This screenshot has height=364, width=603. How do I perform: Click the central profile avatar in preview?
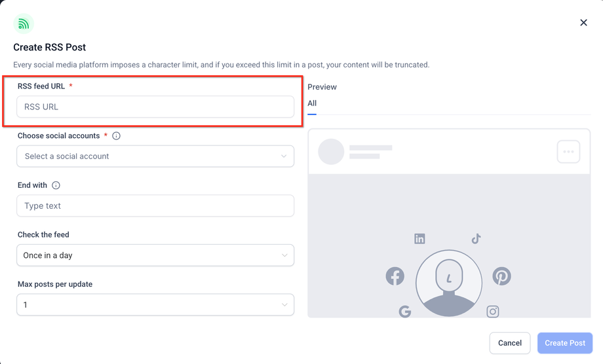click(449, 283)
